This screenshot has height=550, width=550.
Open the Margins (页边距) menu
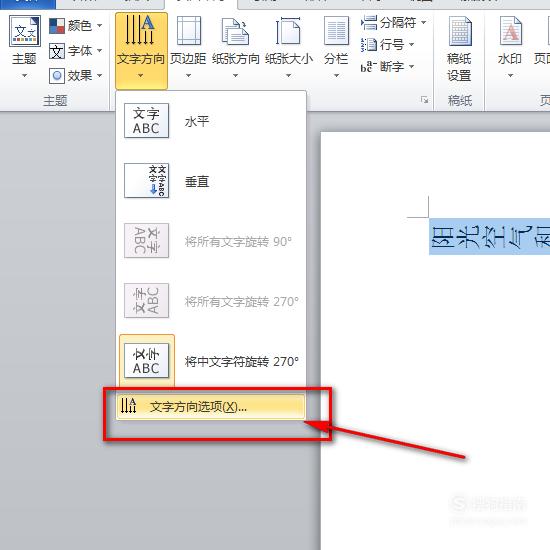[188, 47]
